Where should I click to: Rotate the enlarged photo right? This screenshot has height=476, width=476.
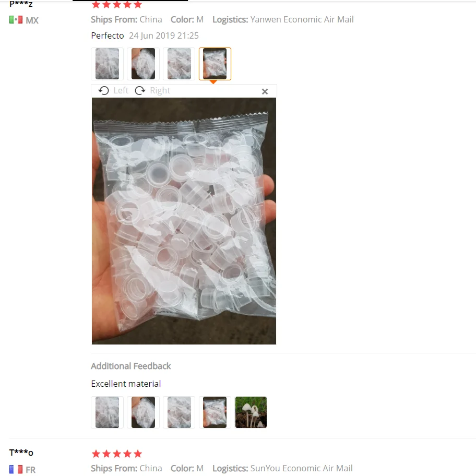tap(140, 90)
